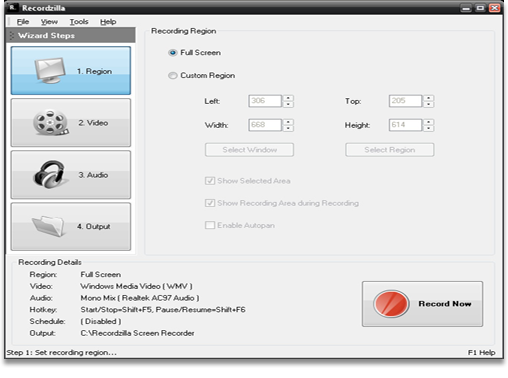Click the red record circle icon

coord(391,304)
